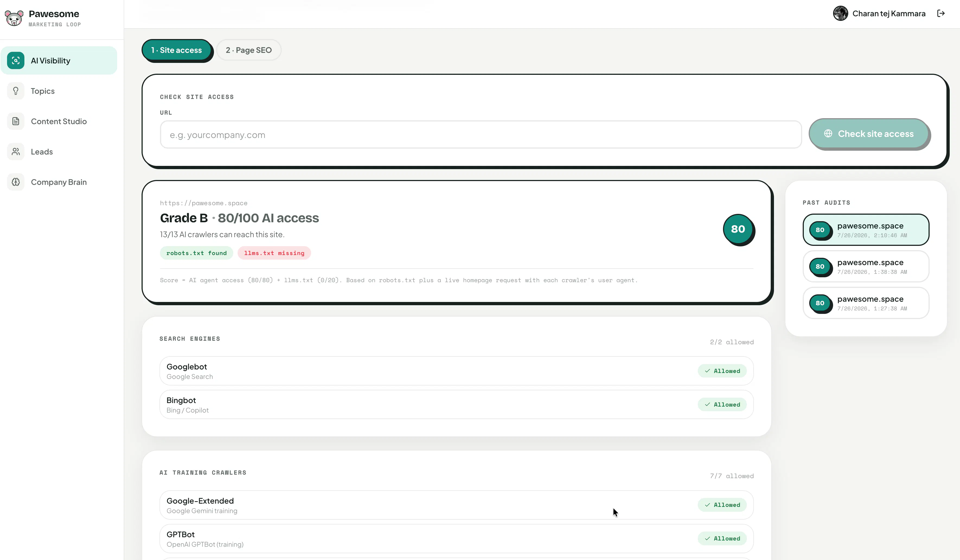Click the 80 badge on the 1:27:38 AM audit
The width and height of the screenshot is (960, 560).
pyautogui.click(x=820, y=303)
